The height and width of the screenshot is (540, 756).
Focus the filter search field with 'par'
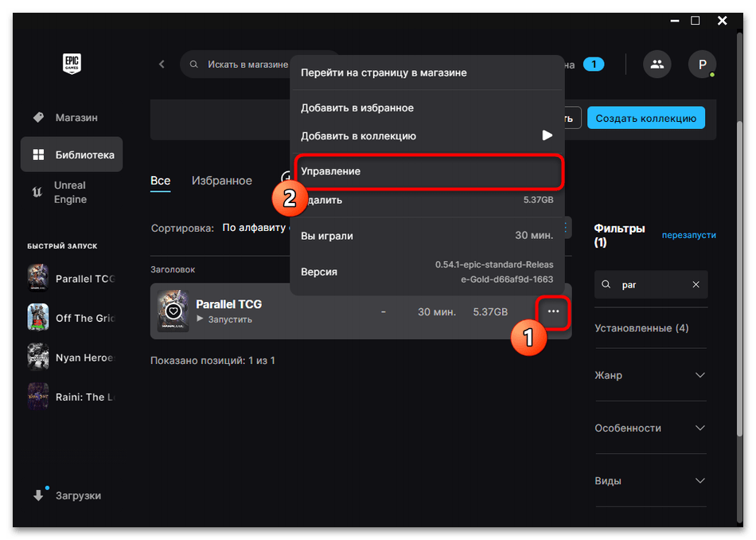click(x=651, y=284)
